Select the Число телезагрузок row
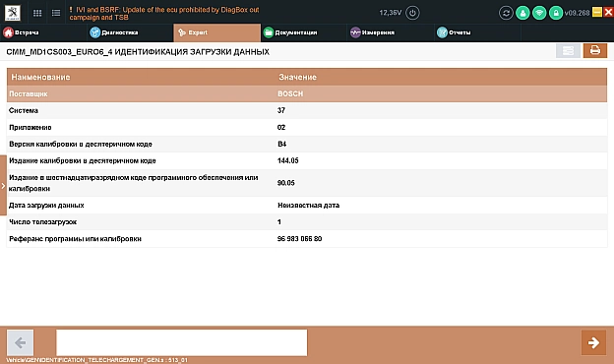Viewport: 614px width, 364px height. click(307, 222)
